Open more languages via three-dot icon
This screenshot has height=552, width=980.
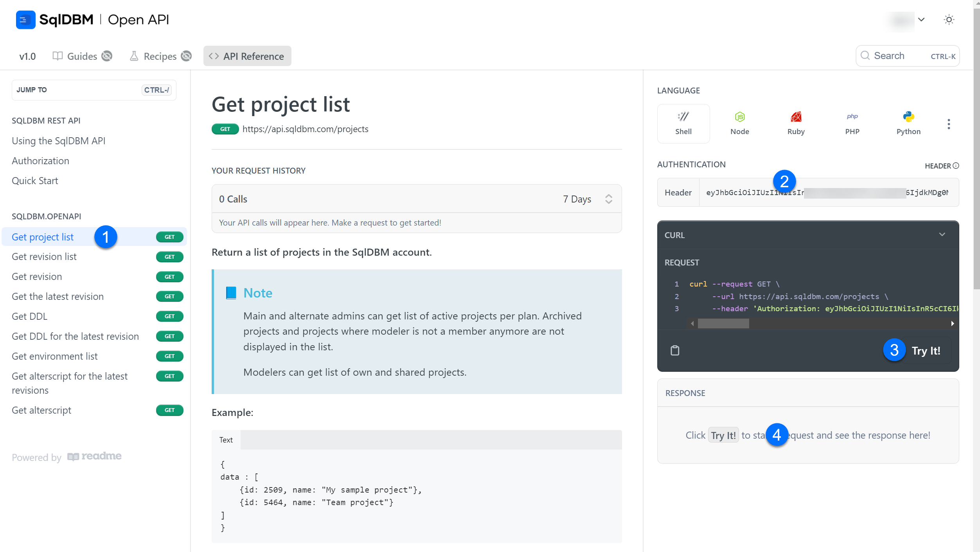point(948,124)
